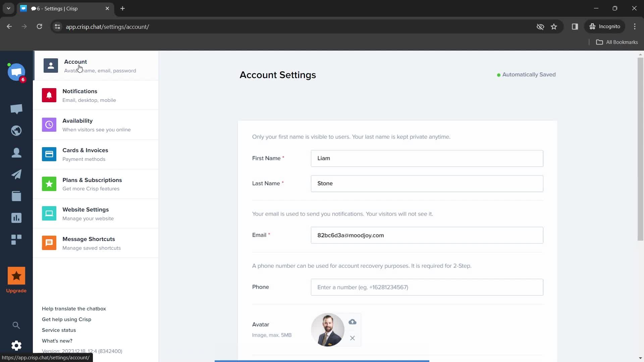Click Help translate the chatbot link
The image size is (644, 362).
tap(74, 308)
